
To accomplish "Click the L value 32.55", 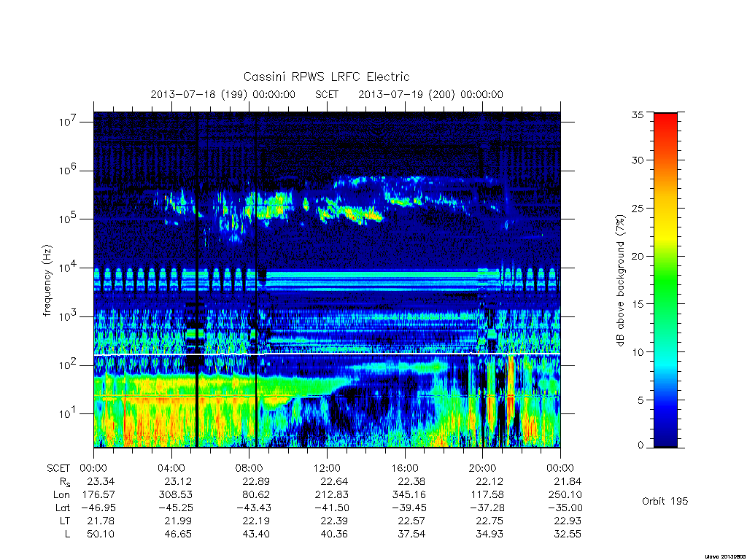I will coord(568,534).
